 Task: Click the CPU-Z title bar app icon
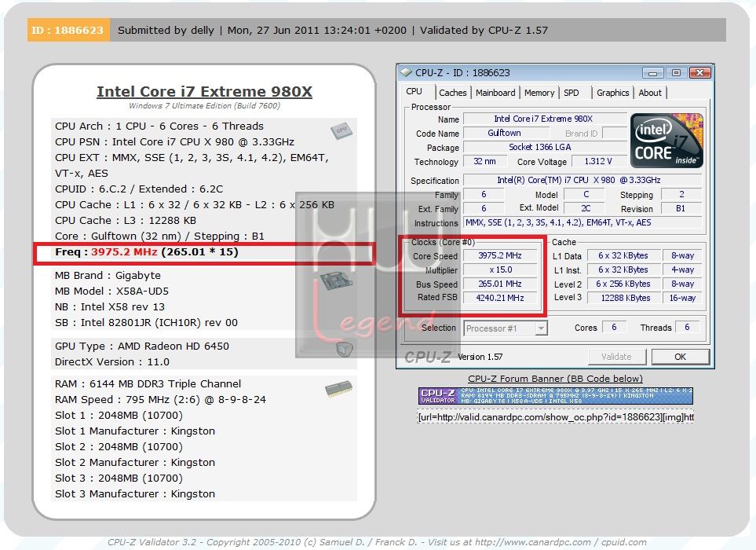406,72
